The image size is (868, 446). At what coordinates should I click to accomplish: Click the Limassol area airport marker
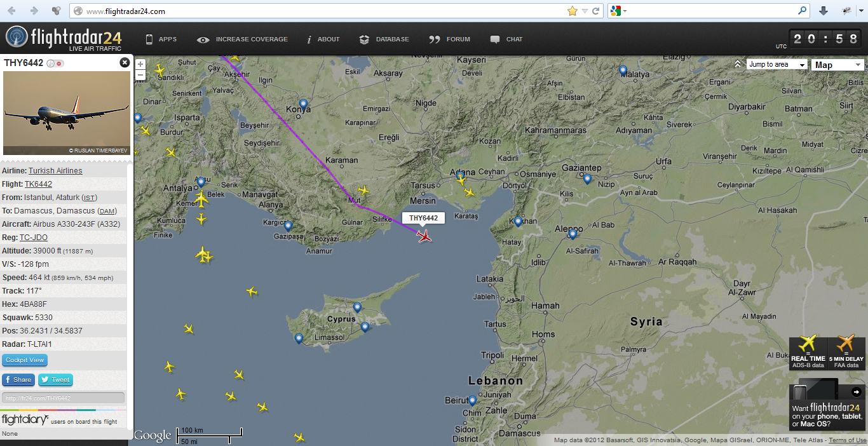pyautogui.click(x=299, y=339)
